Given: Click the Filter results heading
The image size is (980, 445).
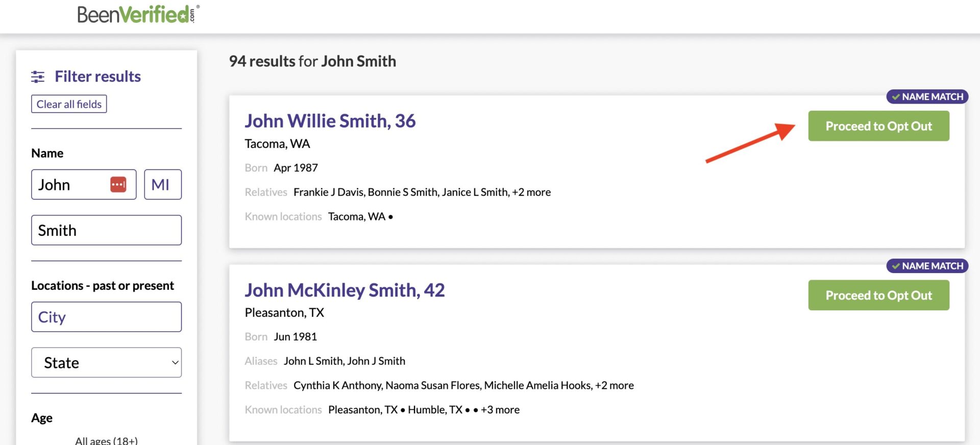Looking at the screenshot, I should [x=97, y=77].
